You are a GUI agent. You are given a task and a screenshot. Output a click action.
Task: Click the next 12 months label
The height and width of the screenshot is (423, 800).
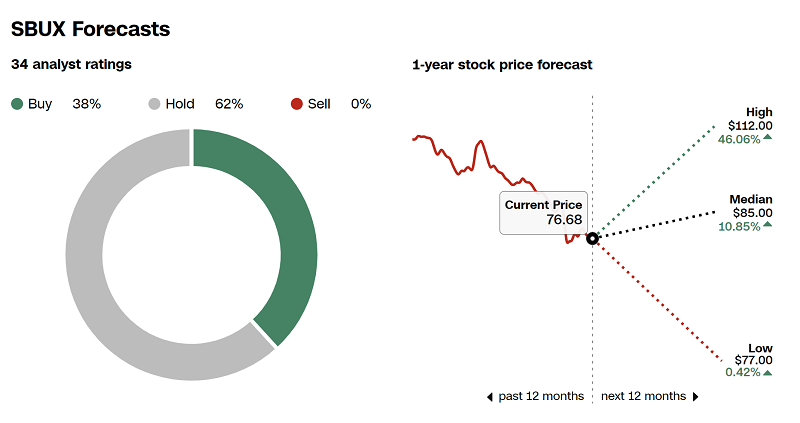pos(643,396)
